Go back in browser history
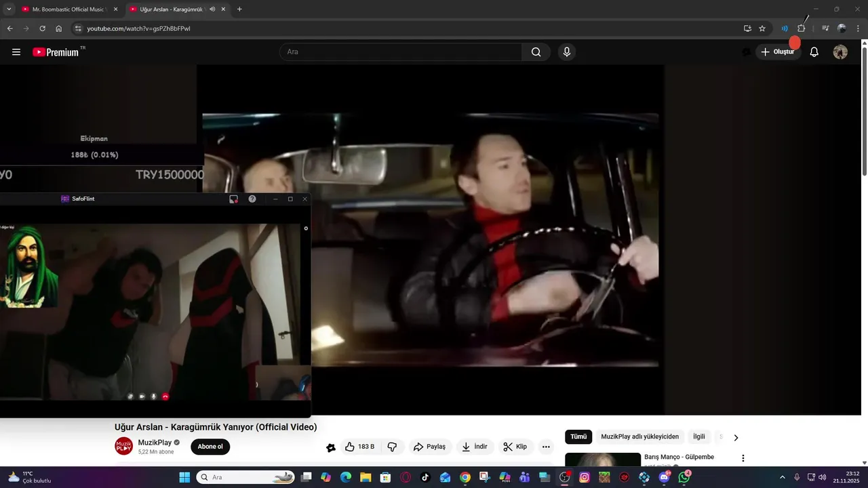 click(x=9, y=28)
